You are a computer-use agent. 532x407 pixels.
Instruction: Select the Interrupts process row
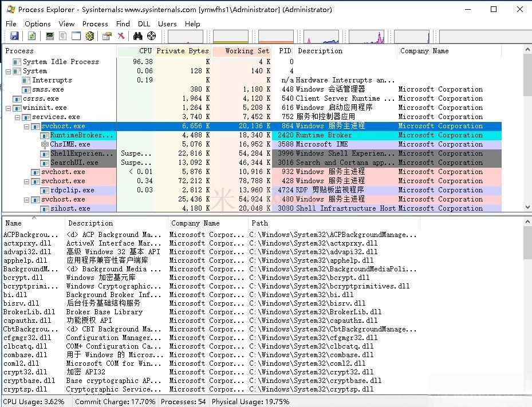[252, 80]
